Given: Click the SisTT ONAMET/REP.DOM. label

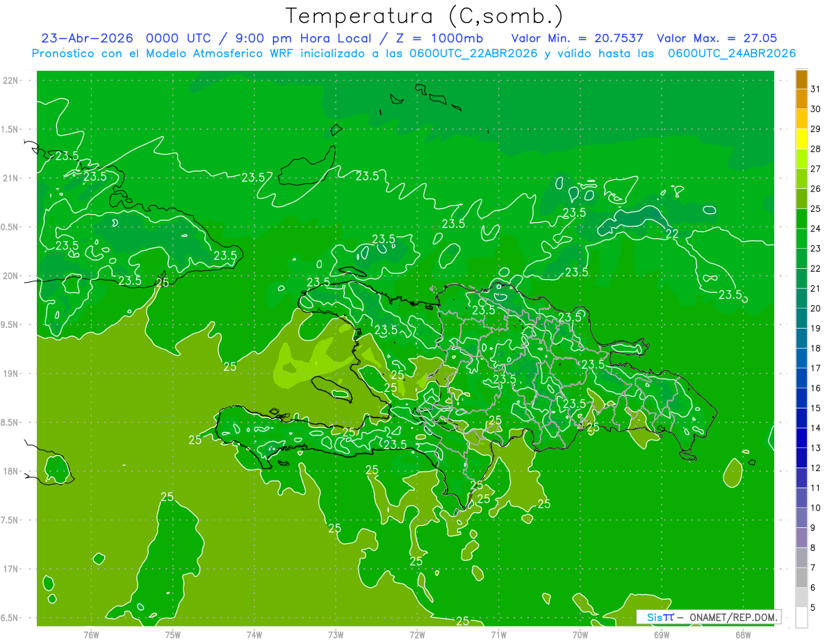Looking at the screenshot, I should pos(708,617).
